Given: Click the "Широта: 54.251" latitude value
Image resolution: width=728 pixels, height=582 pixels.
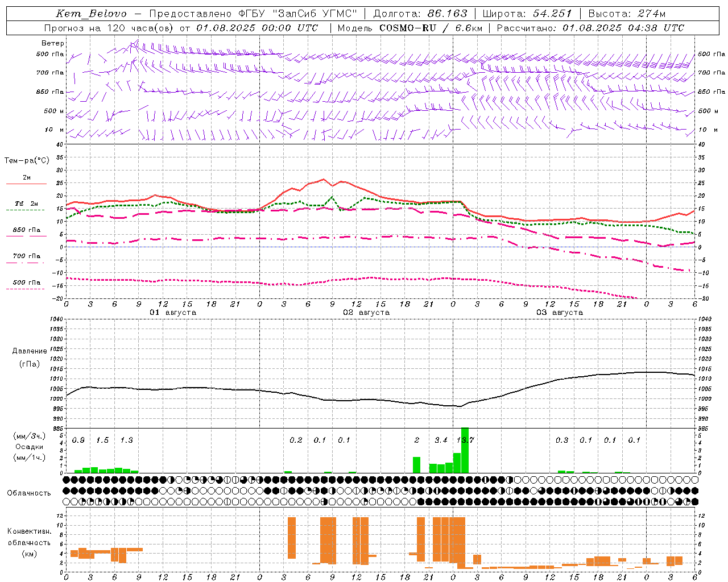Looking at the screenshot, I should tap(527, 14).
